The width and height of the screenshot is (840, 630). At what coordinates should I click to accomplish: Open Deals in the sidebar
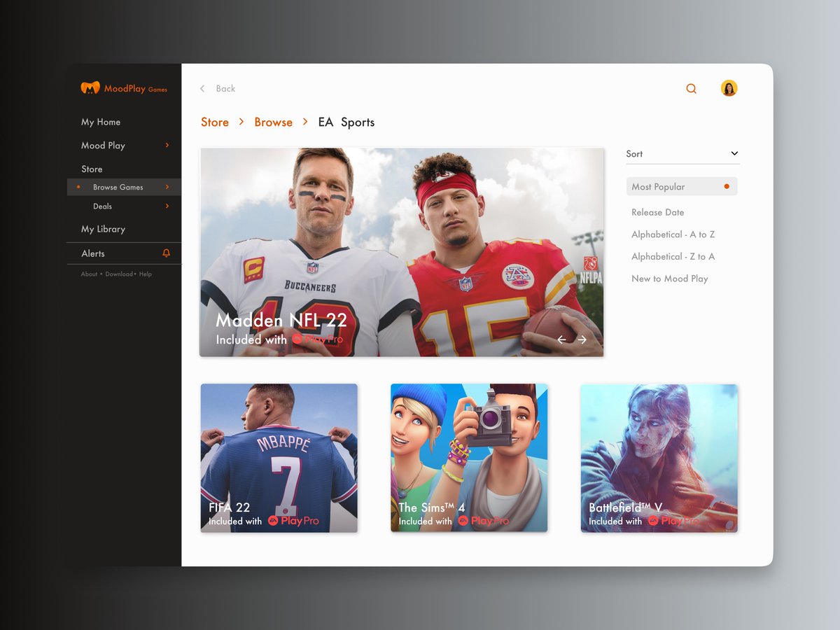[x=102, y=206]
